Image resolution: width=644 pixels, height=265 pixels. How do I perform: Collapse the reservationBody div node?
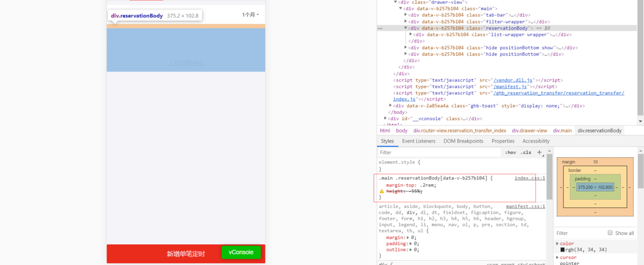(x=406, y=28)
